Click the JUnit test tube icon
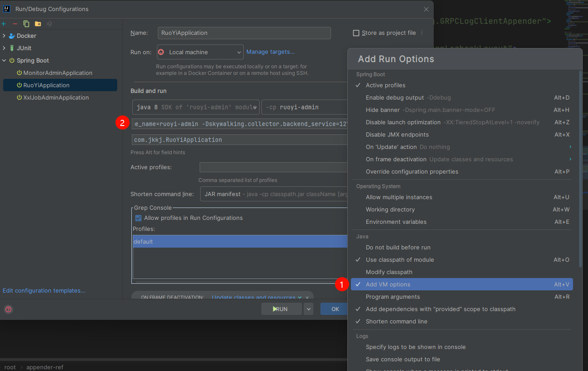This screenshot has height=371, width=588. [x=12, y=48]
